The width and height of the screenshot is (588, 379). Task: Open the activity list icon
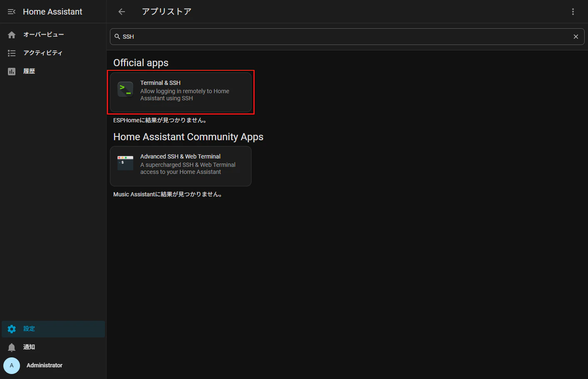pos(12,53)
